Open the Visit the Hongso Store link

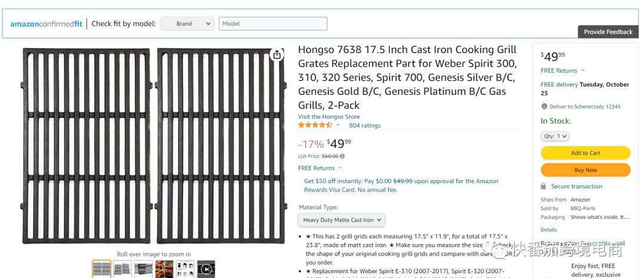[x=329, y=117]
